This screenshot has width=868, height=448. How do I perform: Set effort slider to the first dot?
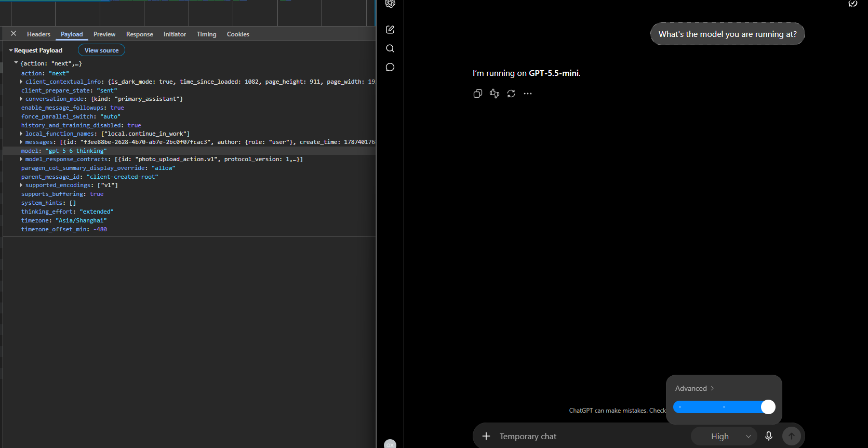pyautogui.click(x=680, y=407)
